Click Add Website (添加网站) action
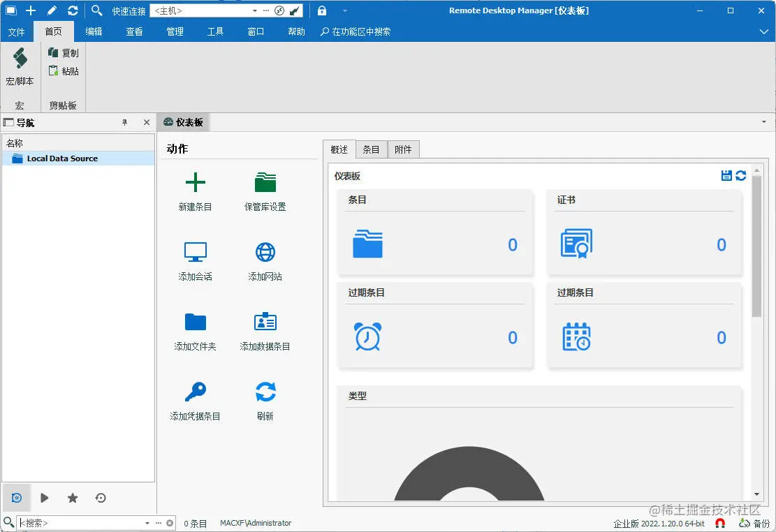Viewport: 776px width, 532px height. [265, 261]
